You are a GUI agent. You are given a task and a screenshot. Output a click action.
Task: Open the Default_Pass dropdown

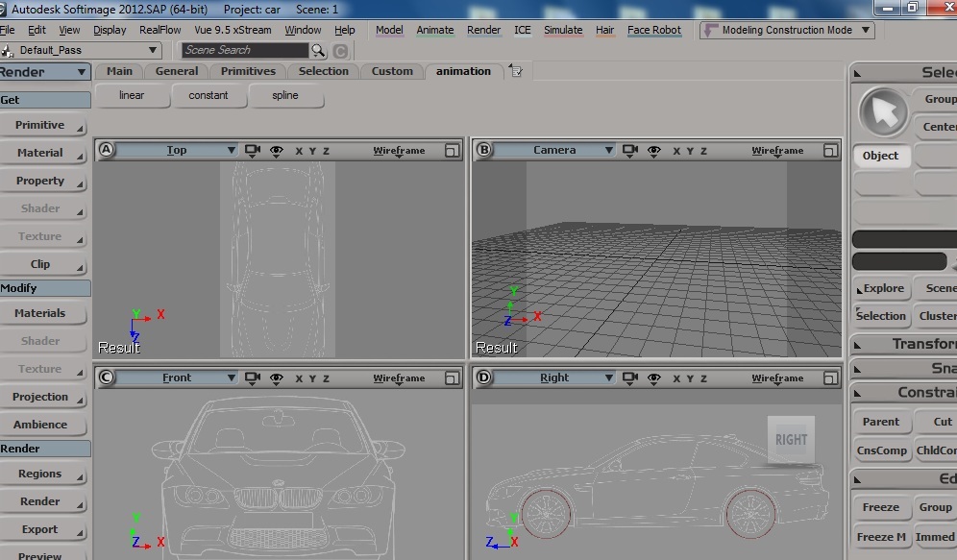pos(152,50)
